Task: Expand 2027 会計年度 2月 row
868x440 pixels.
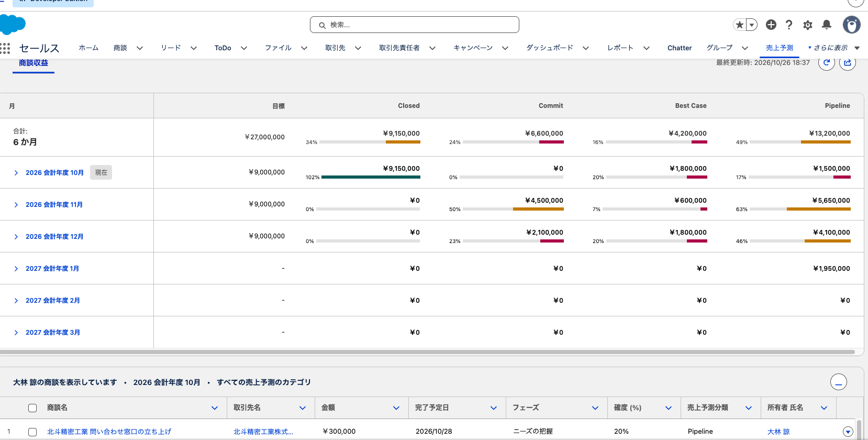Action: pos(16,301)
